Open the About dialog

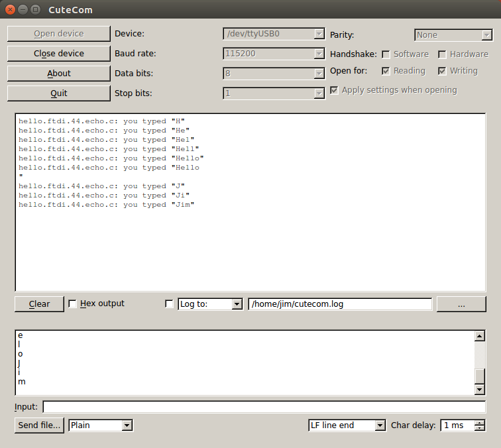[x=59, y=73]
